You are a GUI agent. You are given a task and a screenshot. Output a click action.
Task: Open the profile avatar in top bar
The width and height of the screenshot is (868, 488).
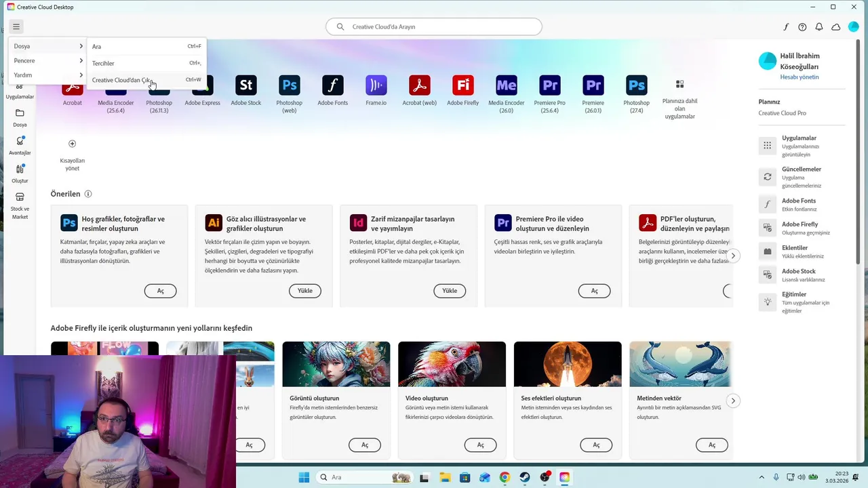[853, 27]
